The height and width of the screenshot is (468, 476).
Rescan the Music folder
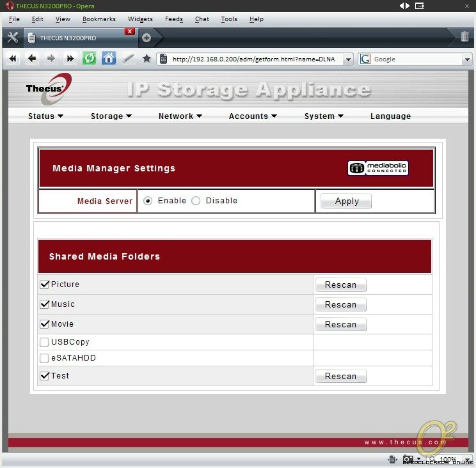340,304
